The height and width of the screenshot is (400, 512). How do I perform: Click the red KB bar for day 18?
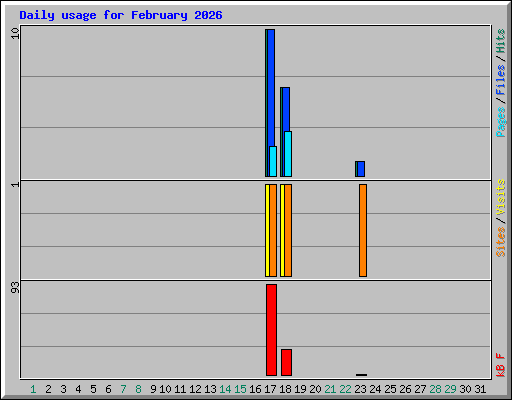[x=286, y=362]
